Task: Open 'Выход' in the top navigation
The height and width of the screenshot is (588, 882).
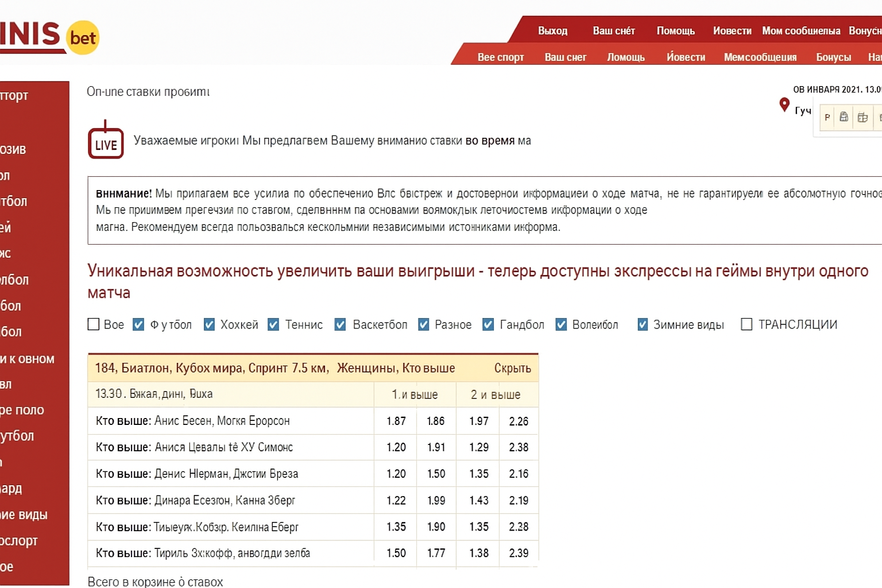Action: click(x=552, y=31)
